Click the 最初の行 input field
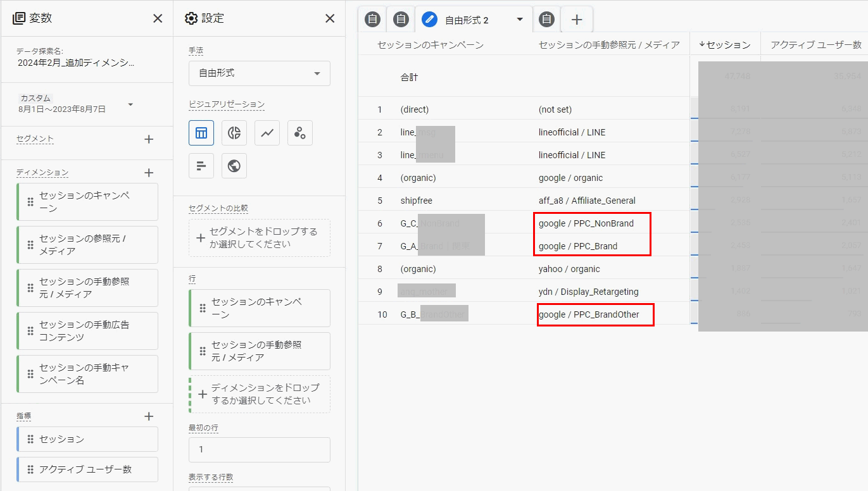868x491 pixels. [260, 450]
